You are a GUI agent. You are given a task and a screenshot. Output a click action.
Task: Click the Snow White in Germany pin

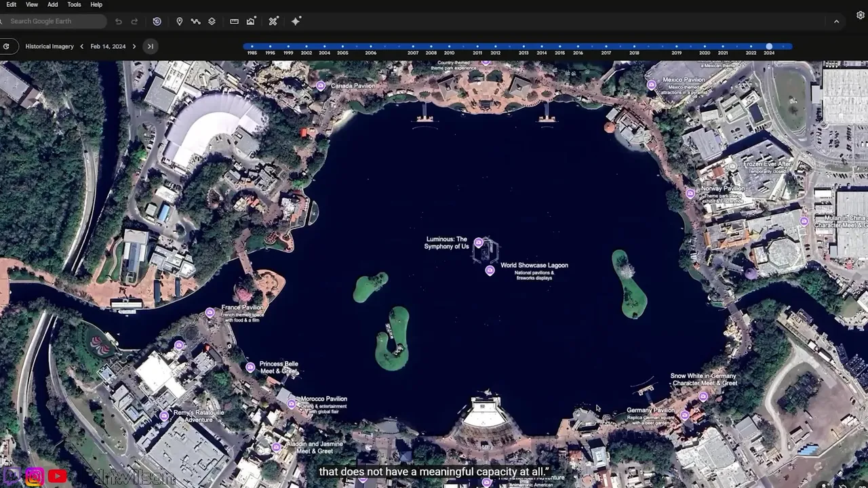coord(704,396)
